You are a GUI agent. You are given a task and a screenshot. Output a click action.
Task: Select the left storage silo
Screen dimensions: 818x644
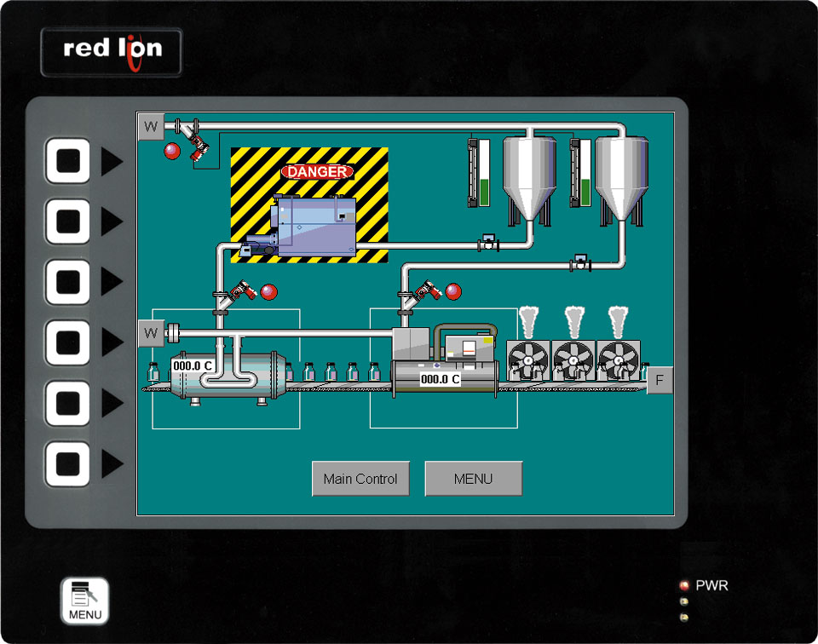tap(529, 180)
